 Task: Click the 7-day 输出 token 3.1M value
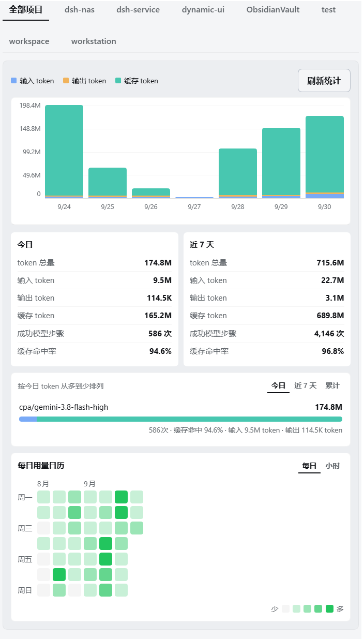[x=335, y=298]
